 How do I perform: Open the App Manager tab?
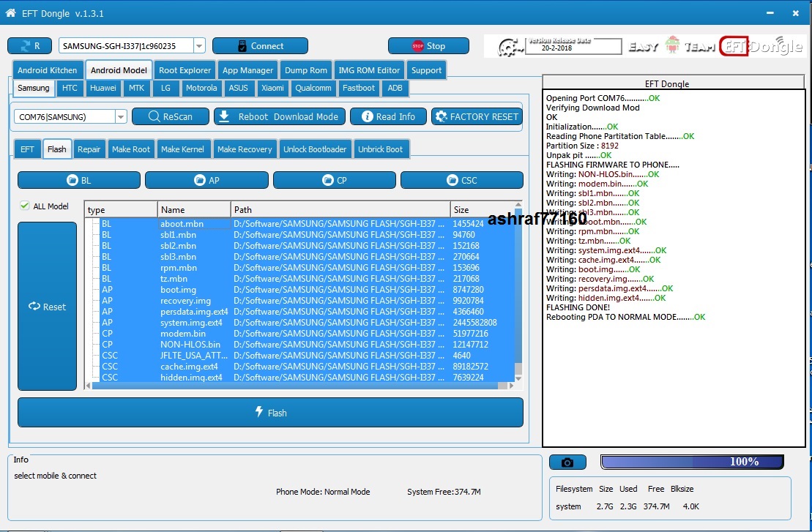247,70
